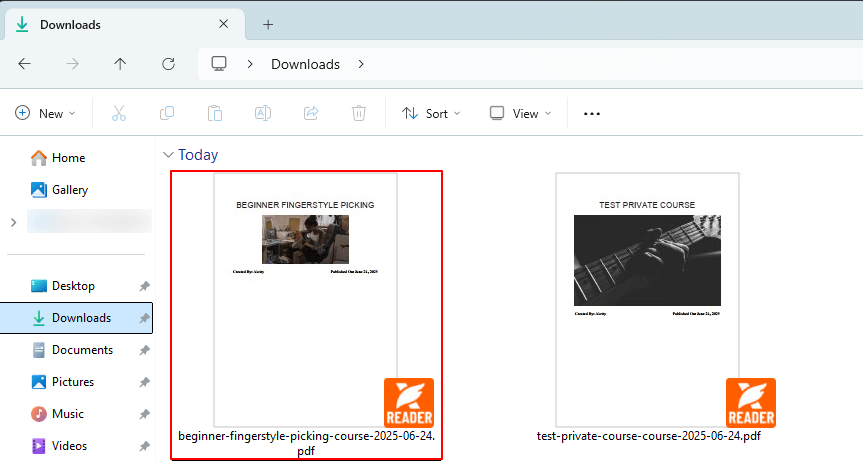Expand the blurred navigation tree item

click(x=14, y=222)
